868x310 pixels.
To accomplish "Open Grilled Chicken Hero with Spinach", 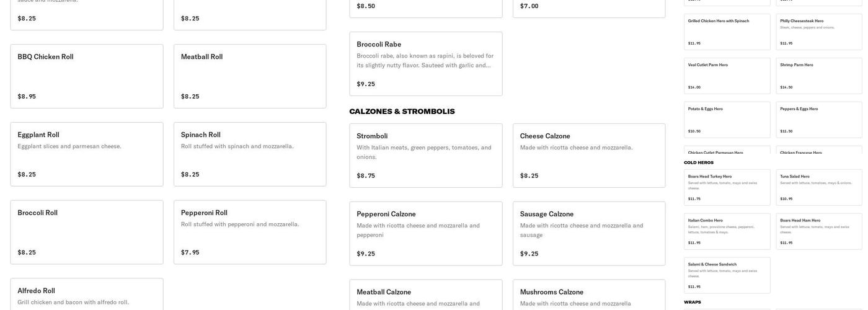I will point(727,32).
